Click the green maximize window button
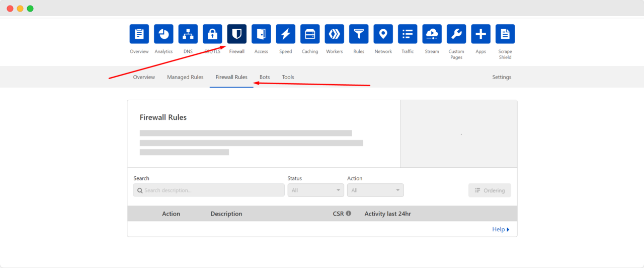This screenshot has width=644, height=268. click(x=30, y=9)
